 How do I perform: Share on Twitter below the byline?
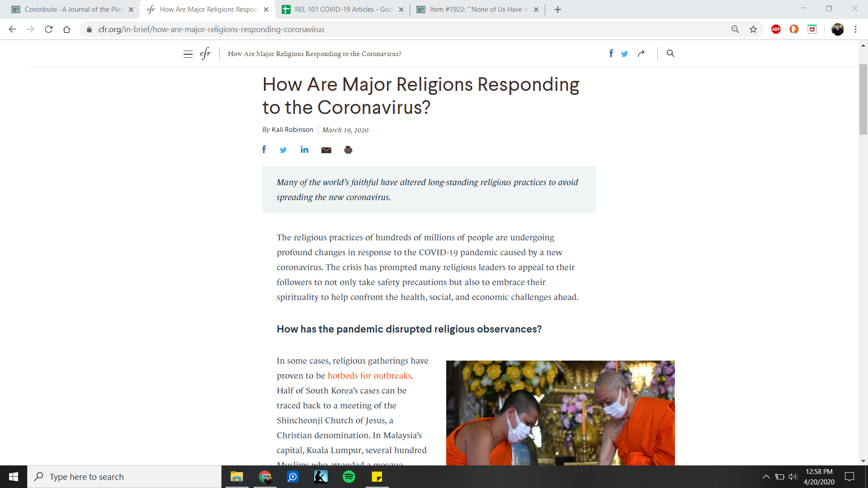(283, 150)
